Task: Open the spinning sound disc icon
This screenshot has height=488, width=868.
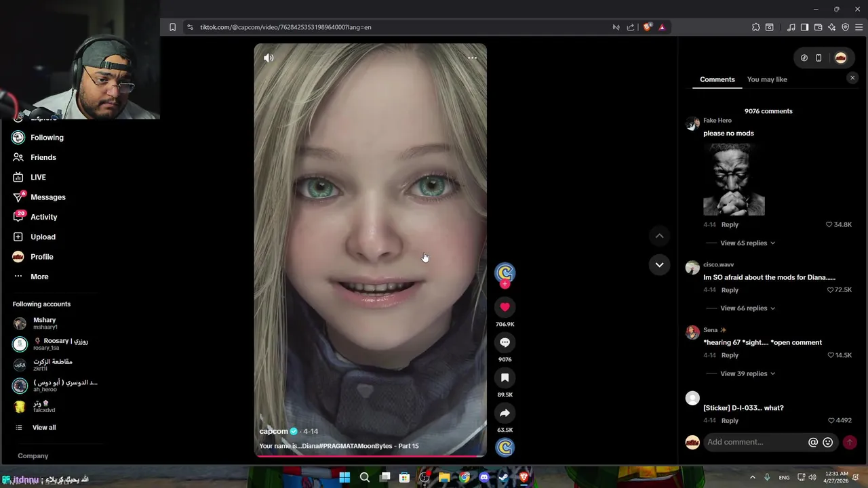Action: point(505,447)
